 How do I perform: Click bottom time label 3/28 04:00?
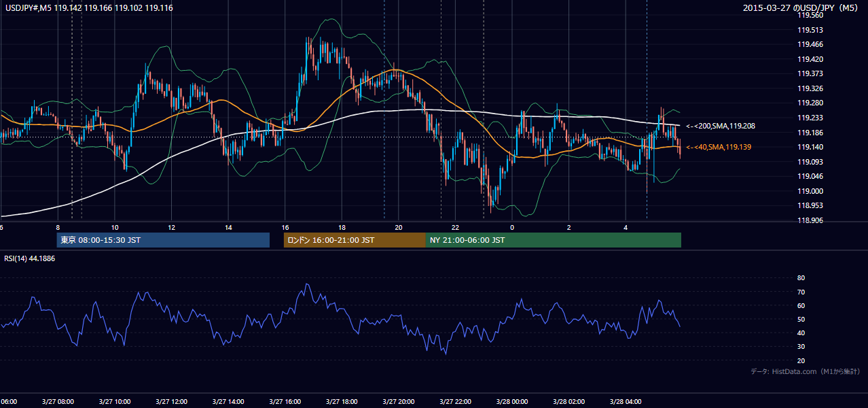click(626, 402)
